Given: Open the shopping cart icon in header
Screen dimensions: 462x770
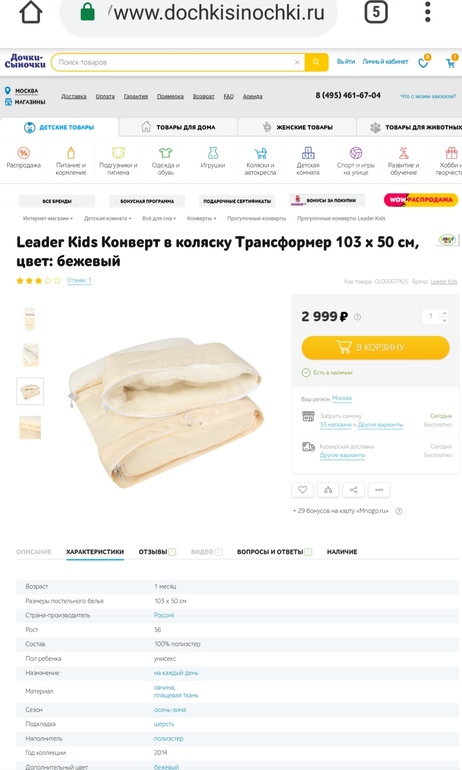Looking at the screenshot, I should [x=451, y=62].
